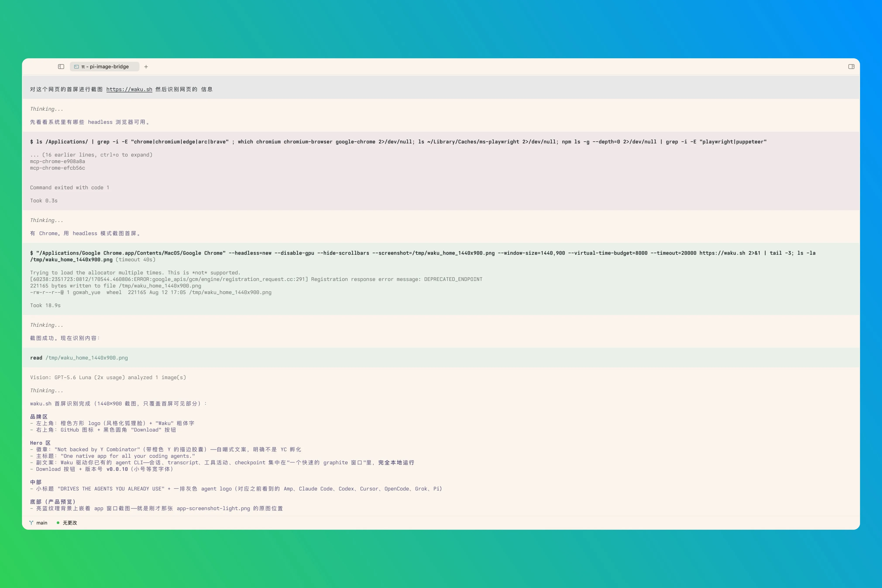Click the main branch name in status bar

42,523
